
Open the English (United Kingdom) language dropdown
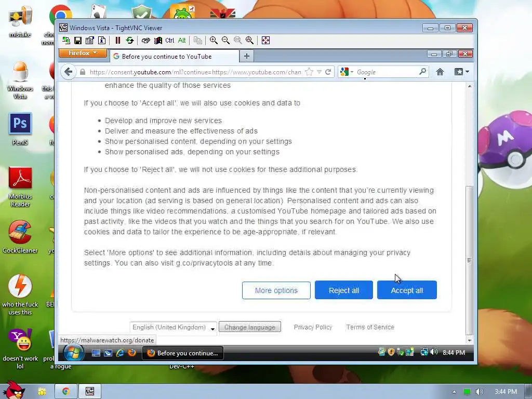point(173,327)
